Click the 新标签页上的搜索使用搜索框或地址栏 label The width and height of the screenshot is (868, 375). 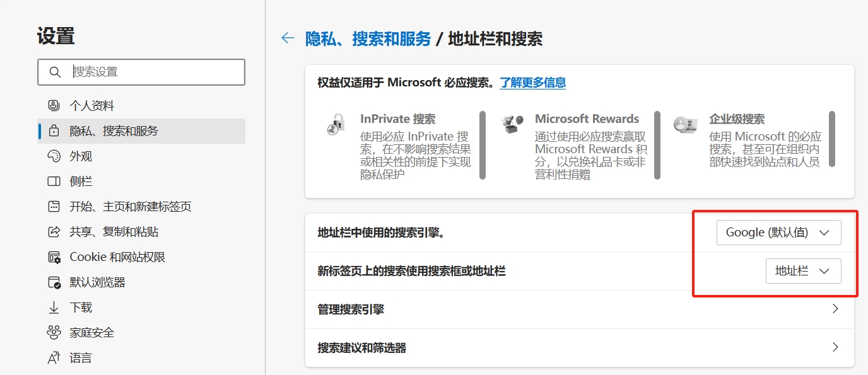click(x=411, y=271)
